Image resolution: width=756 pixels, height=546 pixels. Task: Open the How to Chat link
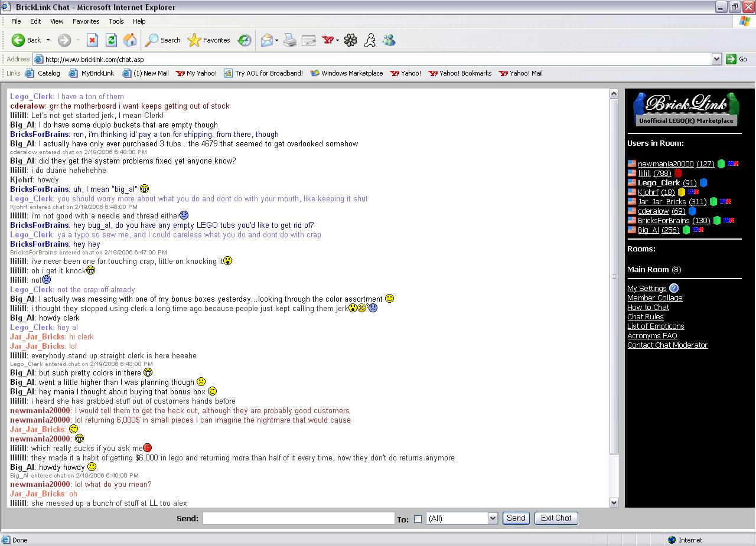[648, 307]
